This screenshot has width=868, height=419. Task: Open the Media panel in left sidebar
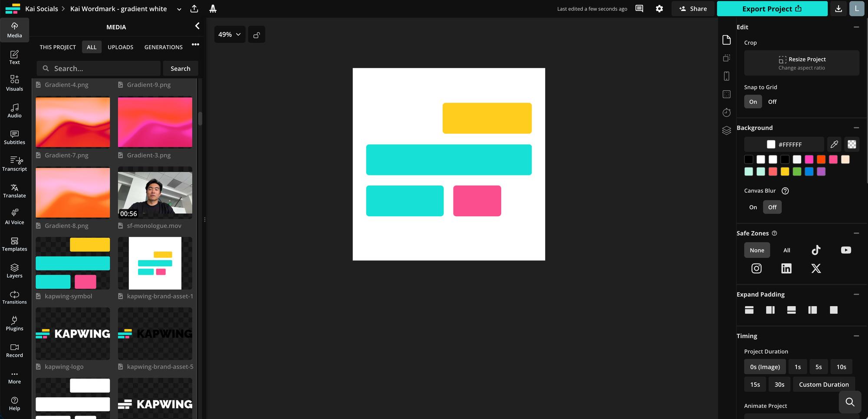pos(14,30)
